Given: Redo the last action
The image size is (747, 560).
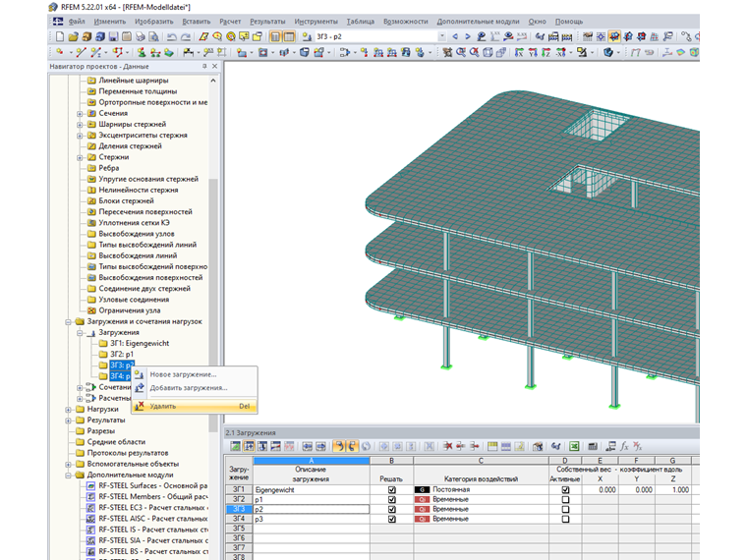Looking at the screenshot, I should (x=186, y=36).
